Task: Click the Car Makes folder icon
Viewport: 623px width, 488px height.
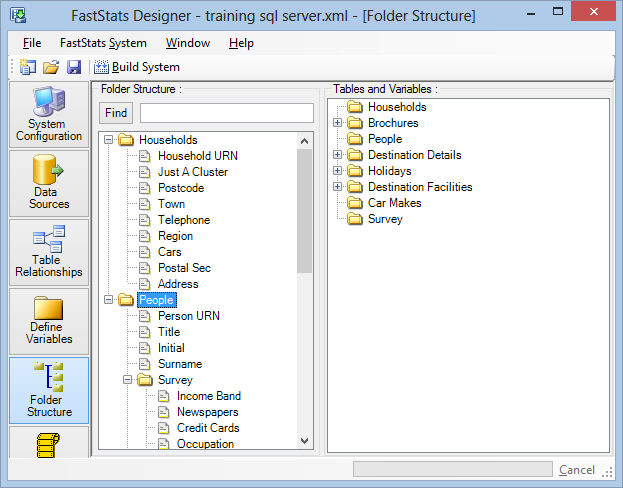Action: (x=354, y=203)
